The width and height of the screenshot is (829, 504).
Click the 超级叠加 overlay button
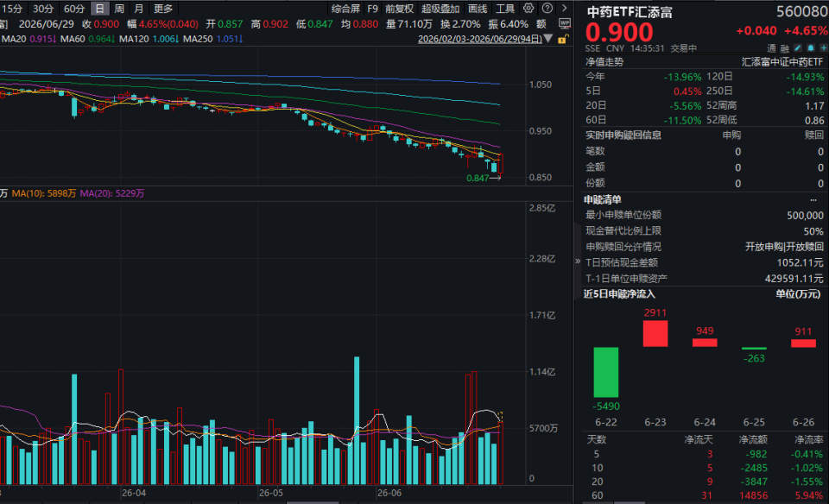tap(440, 9)
